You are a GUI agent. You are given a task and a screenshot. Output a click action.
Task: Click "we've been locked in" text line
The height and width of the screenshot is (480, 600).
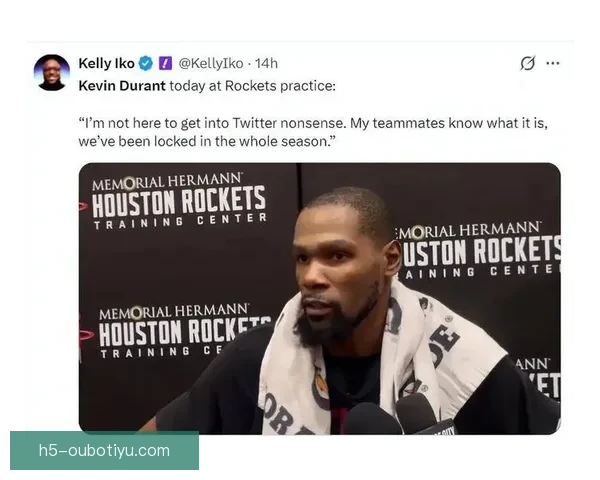pos(207,142)
